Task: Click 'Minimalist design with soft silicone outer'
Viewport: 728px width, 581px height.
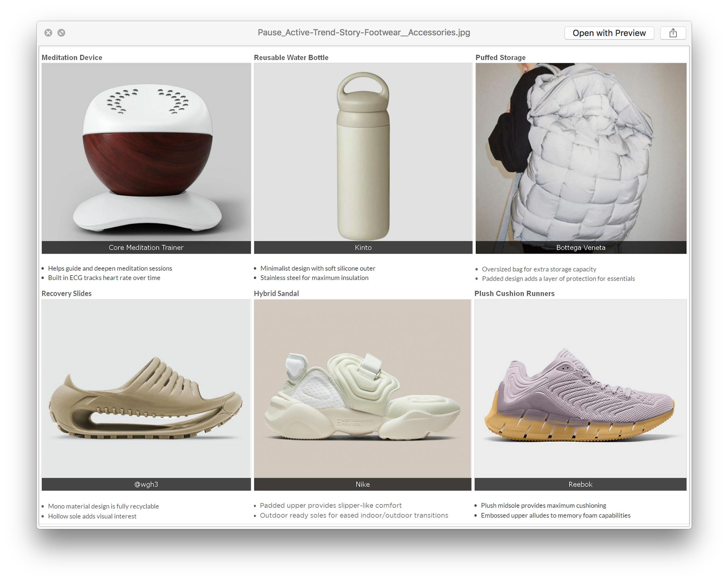Action: pos(318,268)
